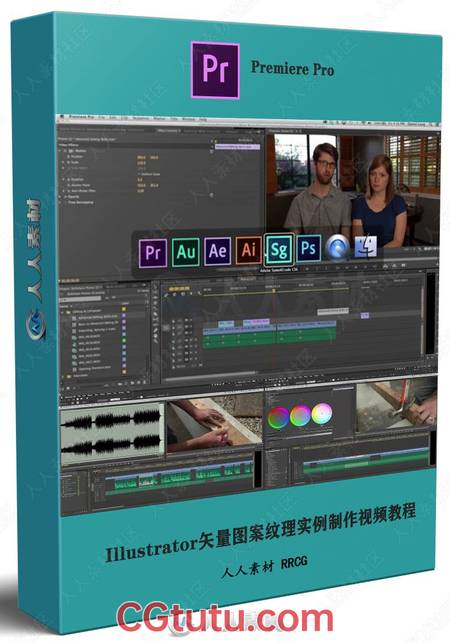Click the yellow timeline playhead marker
Image resolution: width=450 pixels, height=643 pixels.
pos(274,291)
